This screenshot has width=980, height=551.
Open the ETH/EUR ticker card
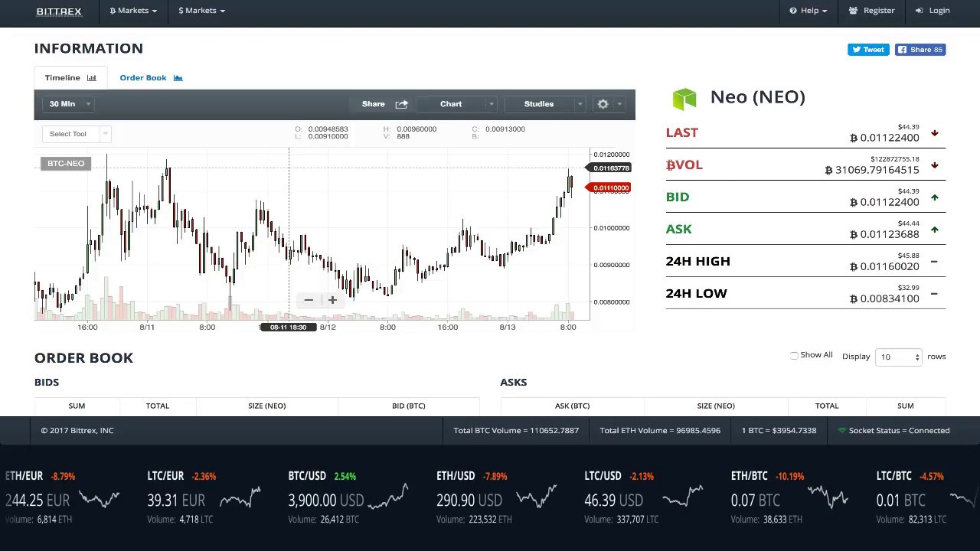click(62, 497)
